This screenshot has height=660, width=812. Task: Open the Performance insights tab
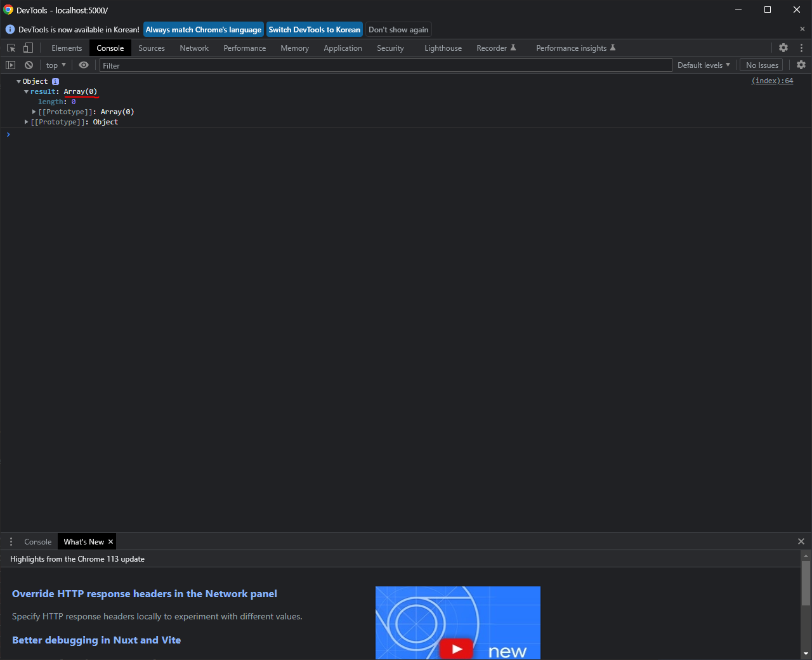coord(575,48)
